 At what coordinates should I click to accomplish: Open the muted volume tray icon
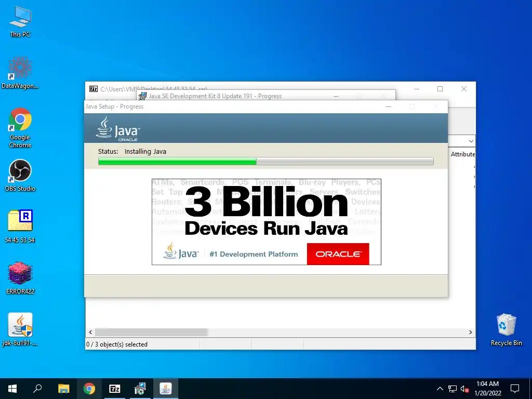pos(464,389)
